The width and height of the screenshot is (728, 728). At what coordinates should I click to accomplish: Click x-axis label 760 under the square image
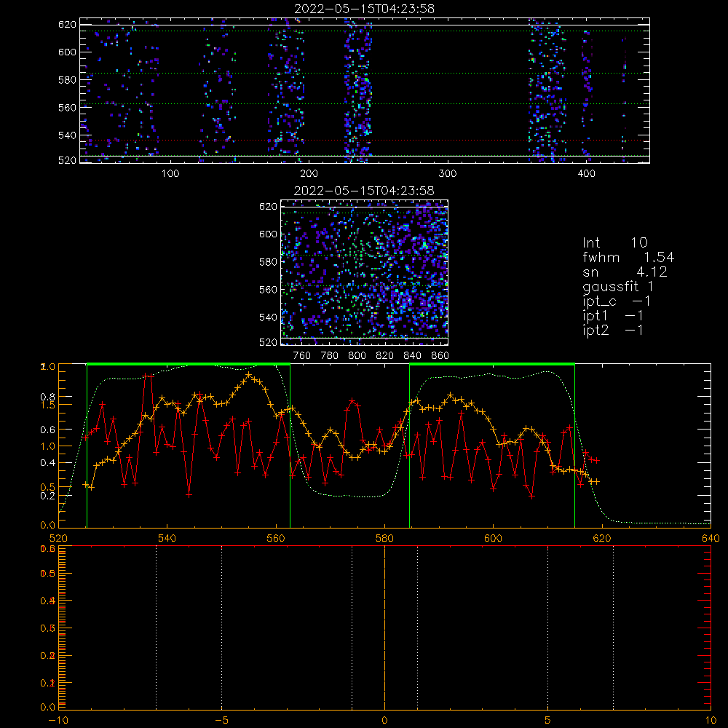302,356
